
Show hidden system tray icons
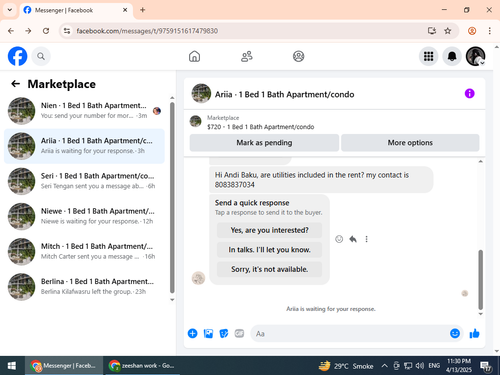[x=384, y=366]
